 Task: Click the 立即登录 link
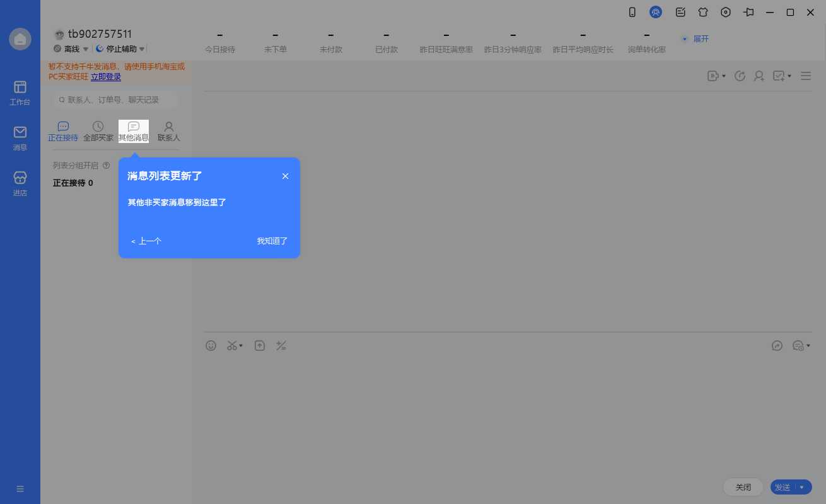coord(106,77)
